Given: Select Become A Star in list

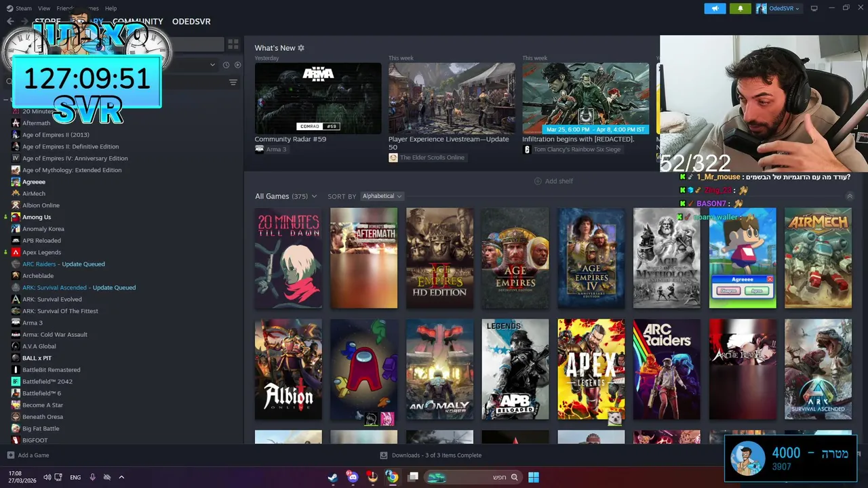Looking at the screenshot, I should [x=43, y=405].
